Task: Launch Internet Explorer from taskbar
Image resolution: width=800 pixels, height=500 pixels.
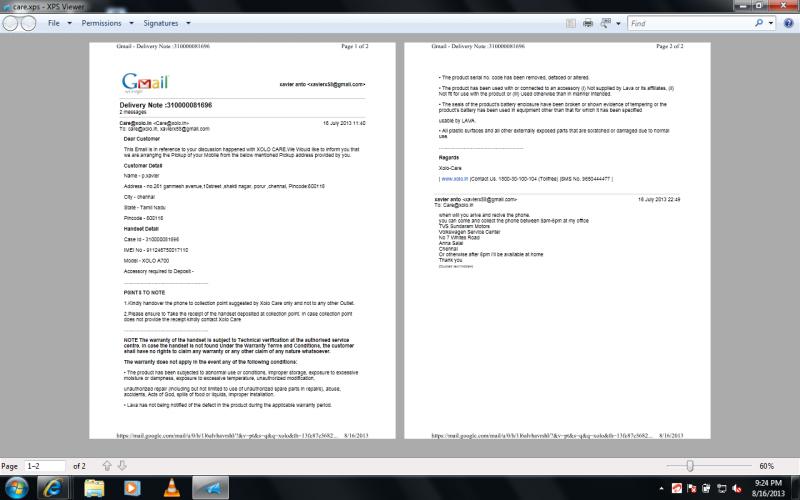Action: (x=53, y=488)
